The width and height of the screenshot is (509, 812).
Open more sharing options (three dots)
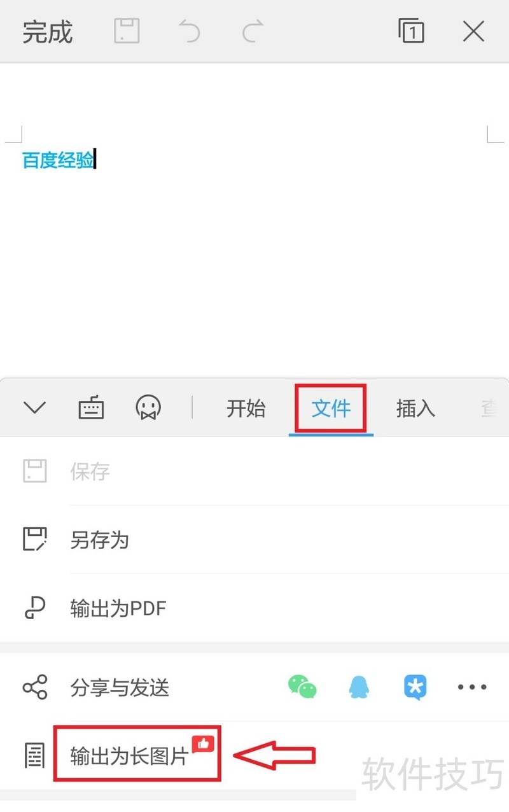pos(472,687)
